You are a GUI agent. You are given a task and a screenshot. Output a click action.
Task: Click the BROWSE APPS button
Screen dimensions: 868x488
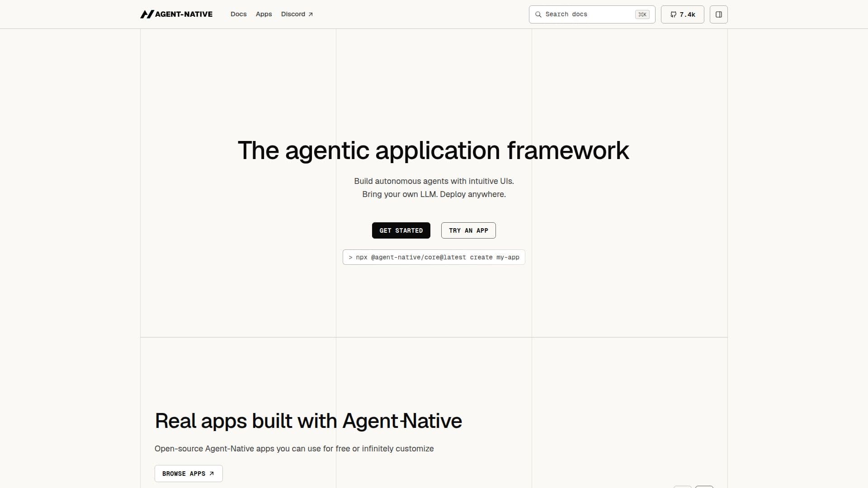[189, 474]
